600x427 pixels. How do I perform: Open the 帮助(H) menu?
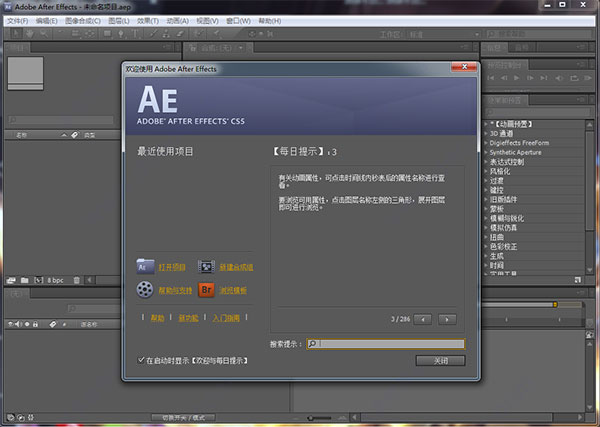(270, 21)
